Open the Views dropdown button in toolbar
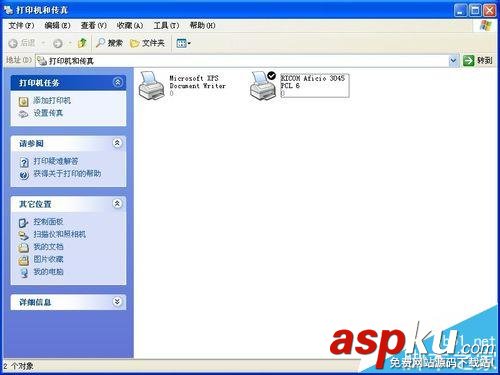This screenshot has height=375, width=500. pos(183,43)
